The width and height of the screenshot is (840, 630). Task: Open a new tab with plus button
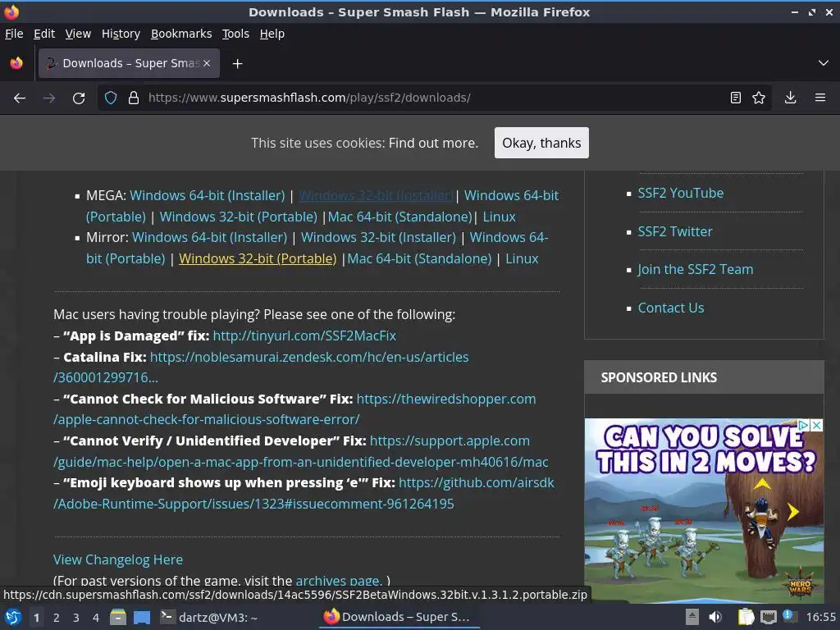click(x=237, y=64)
